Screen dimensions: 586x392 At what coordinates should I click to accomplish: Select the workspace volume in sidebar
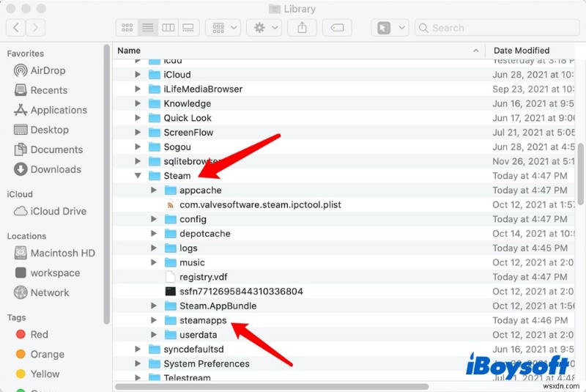point(47,273)
